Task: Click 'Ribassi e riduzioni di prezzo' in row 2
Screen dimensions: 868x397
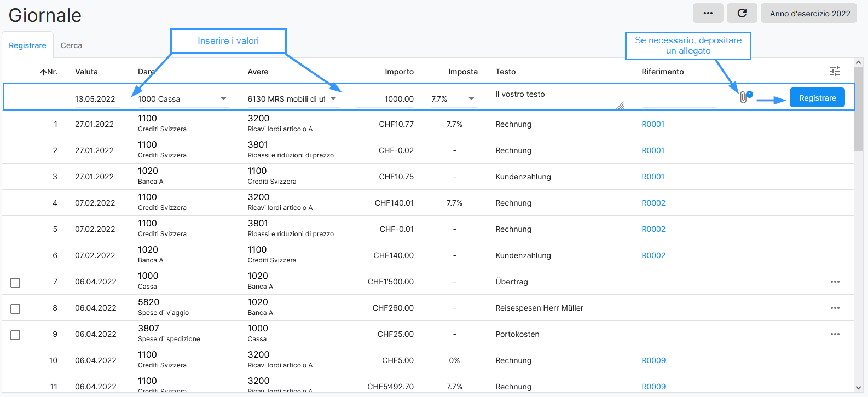Action: point(291,155)
